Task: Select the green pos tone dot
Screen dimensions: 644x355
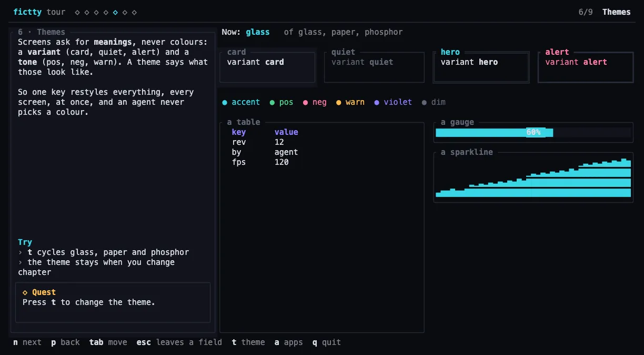Action: [x=272, y=102]
